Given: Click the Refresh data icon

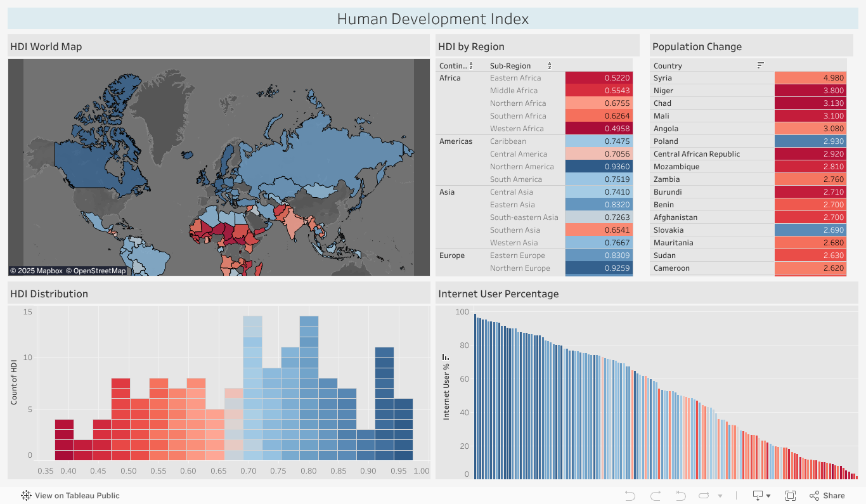Looking at the screenshot, I should click(704, 495).
